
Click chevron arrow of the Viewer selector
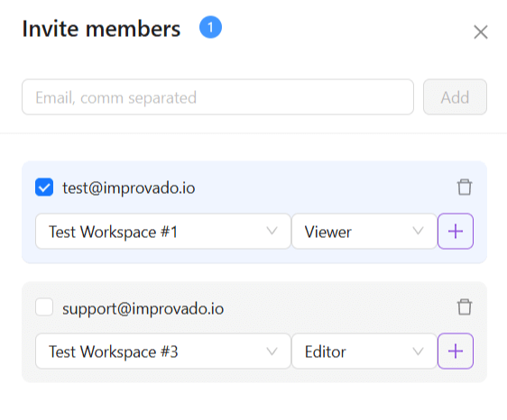(x=418, y=231)
